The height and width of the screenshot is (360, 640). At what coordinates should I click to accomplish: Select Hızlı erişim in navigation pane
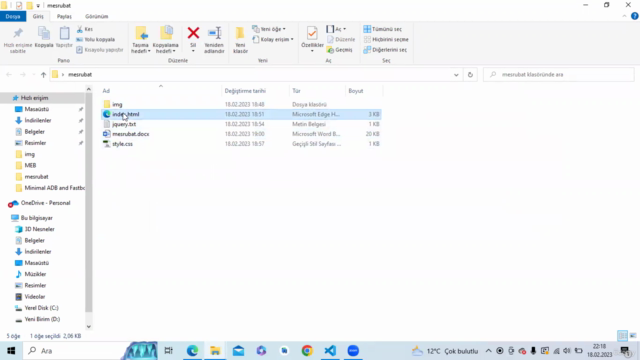click(34, 98)
